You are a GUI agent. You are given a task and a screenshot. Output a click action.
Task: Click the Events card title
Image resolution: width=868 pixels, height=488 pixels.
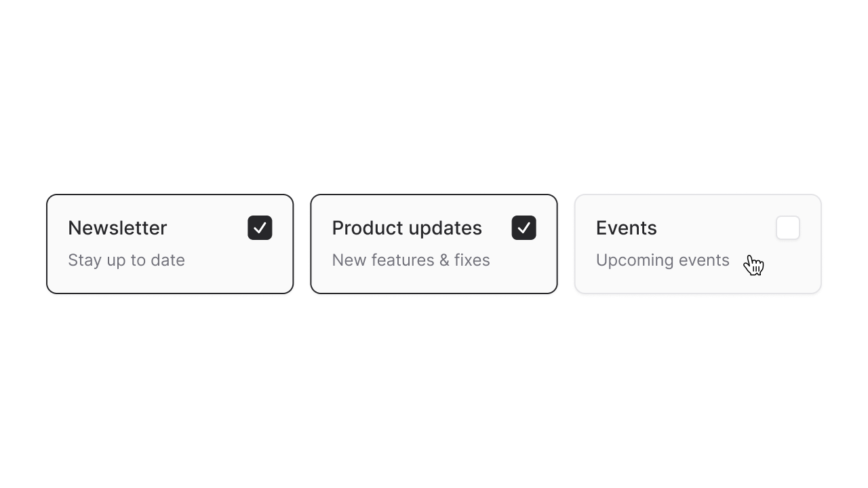pyautogui.click(x=626, y=228)
